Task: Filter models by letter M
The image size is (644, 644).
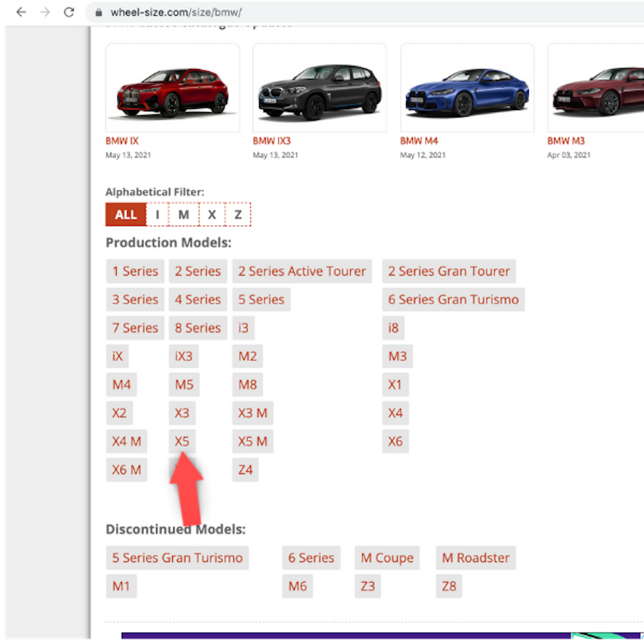Action: point(183,214)
